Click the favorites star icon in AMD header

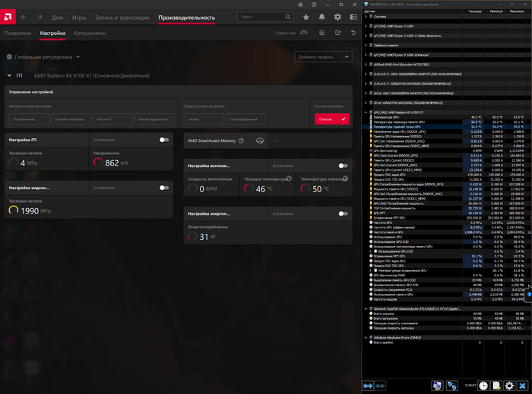(x=306, y=17)
